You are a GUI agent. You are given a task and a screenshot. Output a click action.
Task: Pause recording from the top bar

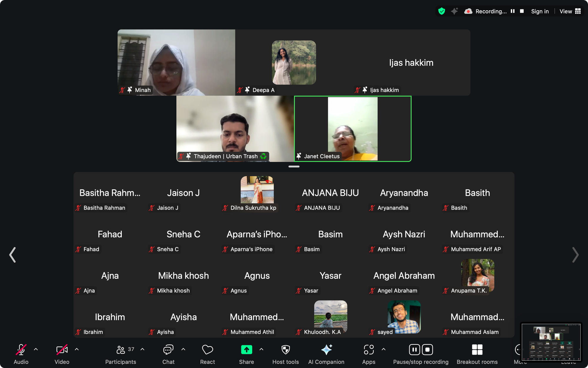(x=513, y=11)
